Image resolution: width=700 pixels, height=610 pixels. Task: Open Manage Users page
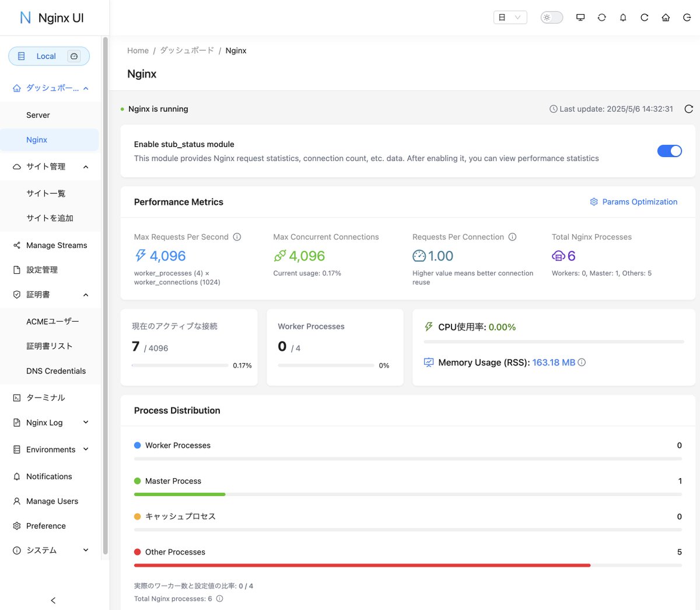click(51, 501)
